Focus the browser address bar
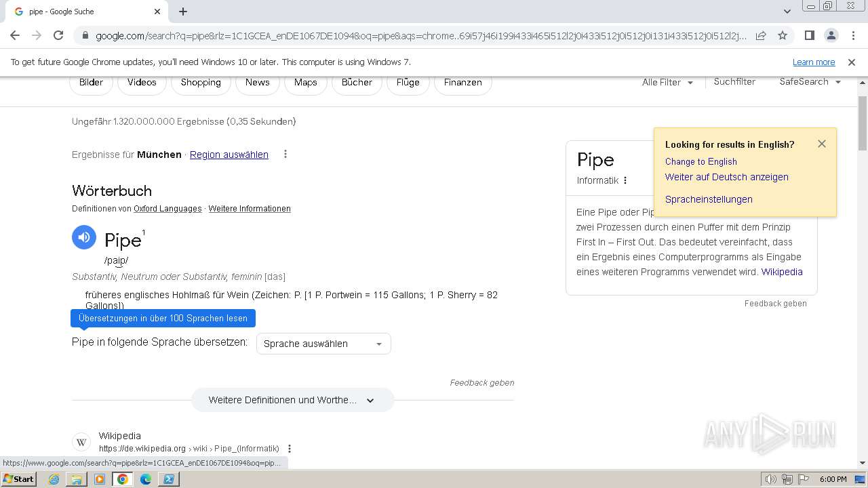868x488 pixels. tap(420, 35)
